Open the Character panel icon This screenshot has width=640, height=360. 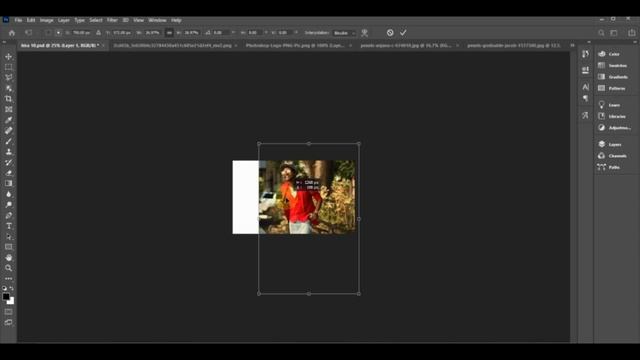[585, 87]
